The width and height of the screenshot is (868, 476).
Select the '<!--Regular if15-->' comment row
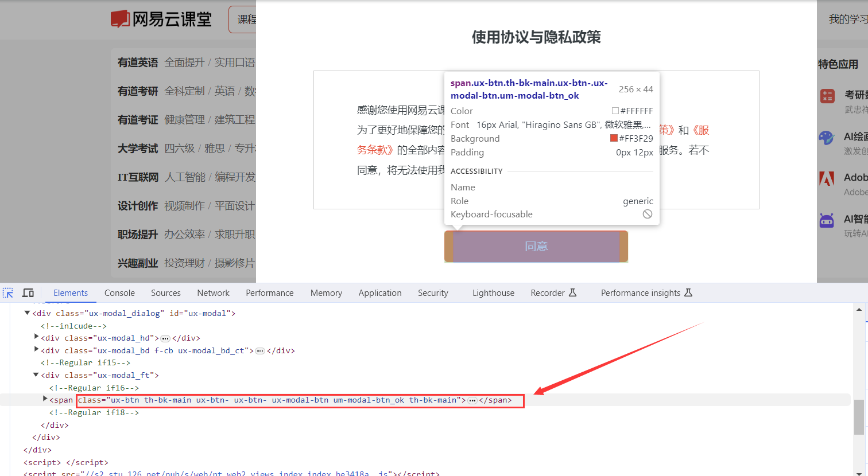pos(86,362)
